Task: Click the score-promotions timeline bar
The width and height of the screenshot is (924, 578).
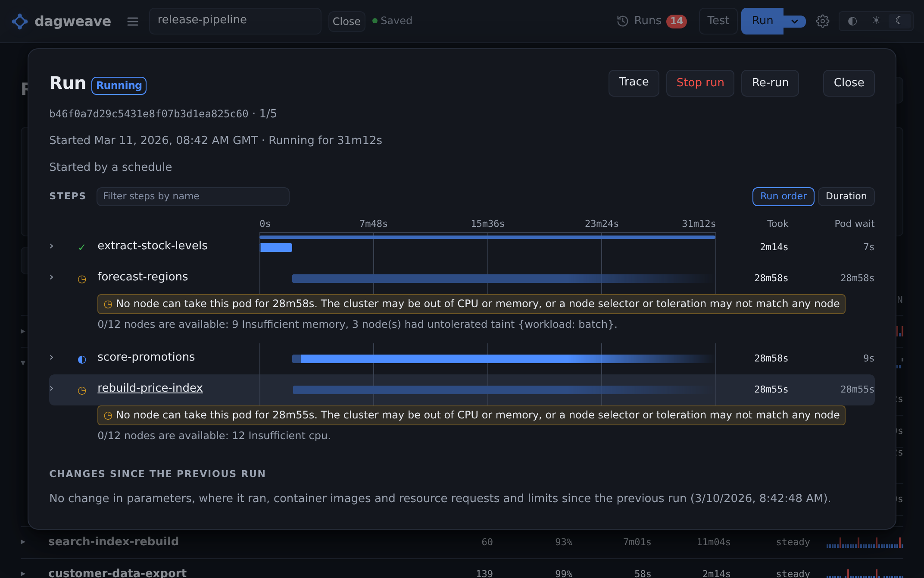Action: point(503,359)
